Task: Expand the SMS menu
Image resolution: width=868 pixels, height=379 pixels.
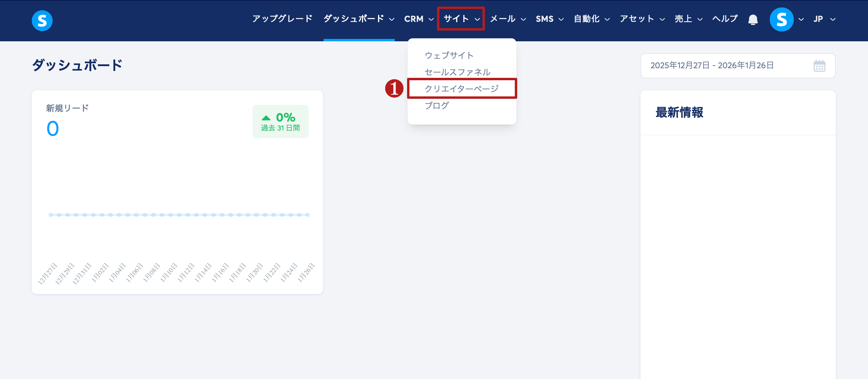Action: pos(550,19)
